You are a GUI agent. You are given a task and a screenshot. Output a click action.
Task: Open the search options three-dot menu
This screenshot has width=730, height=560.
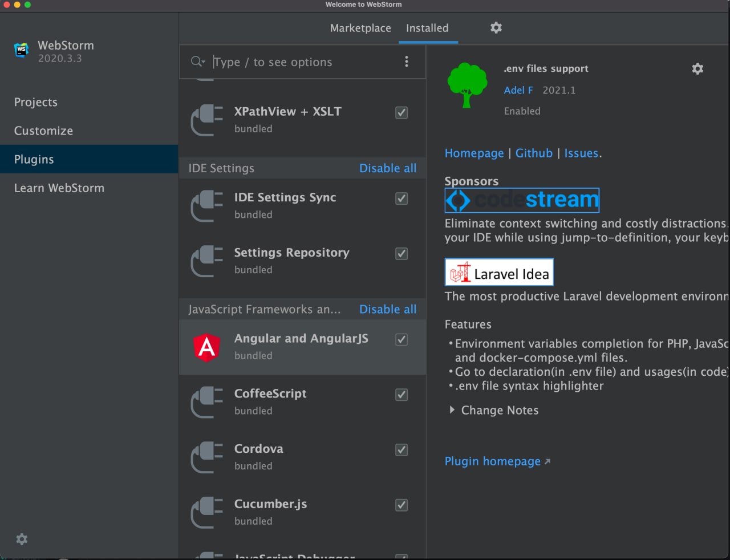click(407, 62)
